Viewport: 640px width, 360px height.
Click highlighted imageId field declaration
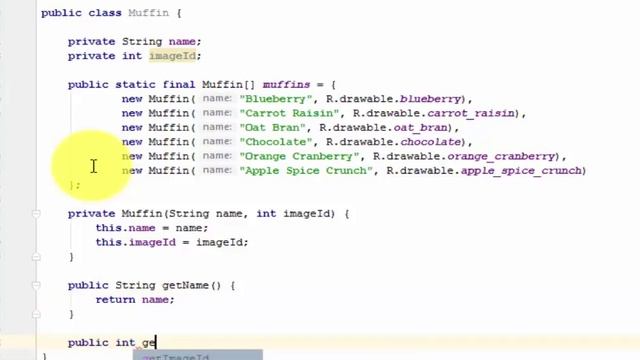coord(172,56)
